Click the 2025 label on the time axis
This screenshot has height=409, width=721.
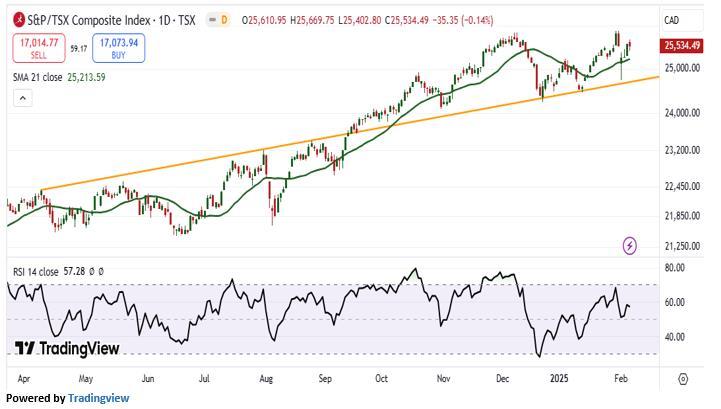pos(559,379)
